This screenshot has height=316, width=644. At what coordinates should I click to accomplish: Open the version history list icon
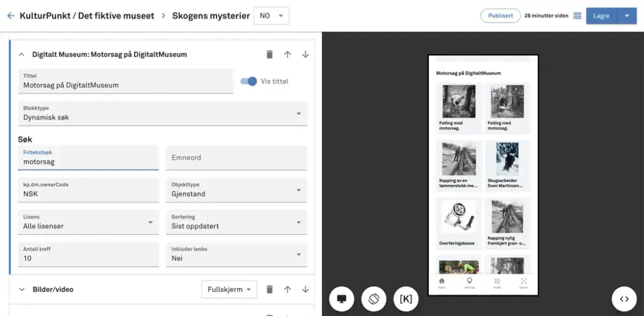click(577, 15)
